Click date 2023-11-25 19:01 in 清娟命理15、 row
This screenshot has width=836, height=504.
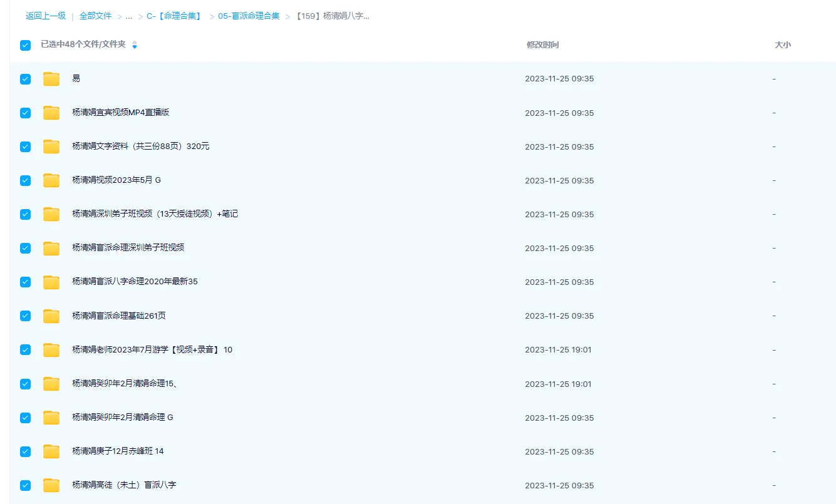[559, 384]
